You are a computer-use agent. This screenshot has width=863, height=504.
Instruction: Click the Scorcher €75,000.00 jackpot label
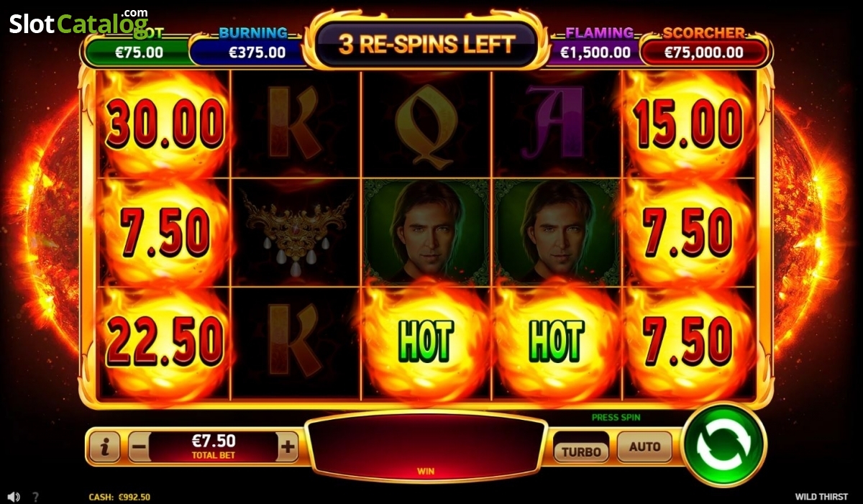pyautogui.click(x=703, y=46)
